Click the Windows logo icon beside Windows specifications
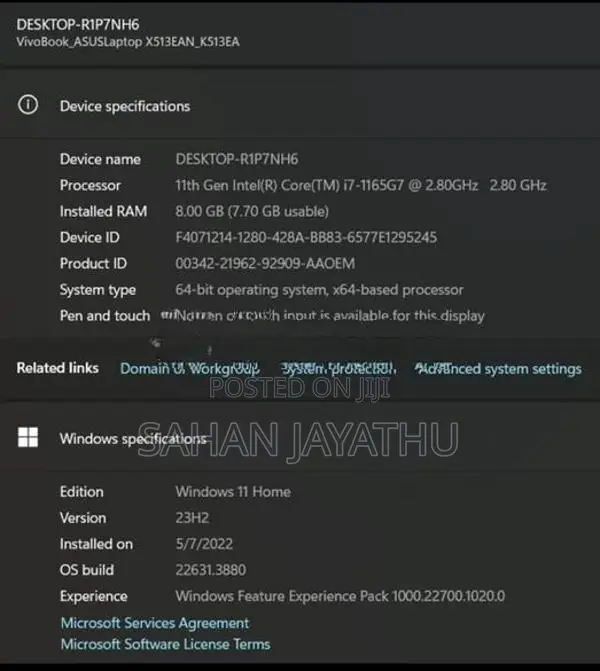Image resolution: width=600 pixels, height=671 pixels. [x=28, y=437]
